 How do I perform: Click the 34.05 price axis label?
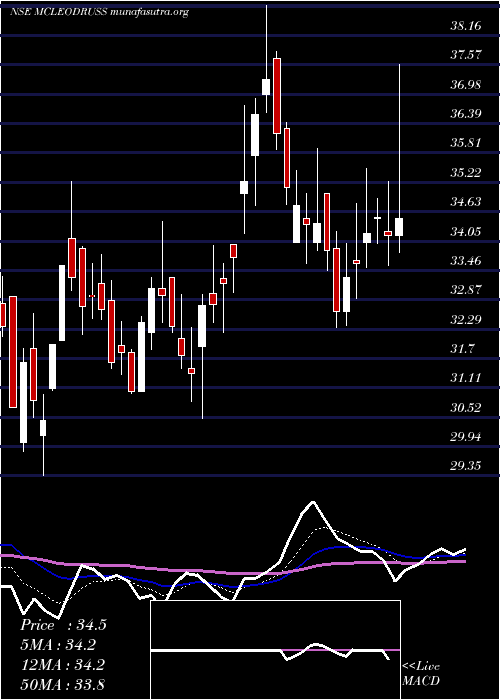click(x=466, y=231)
